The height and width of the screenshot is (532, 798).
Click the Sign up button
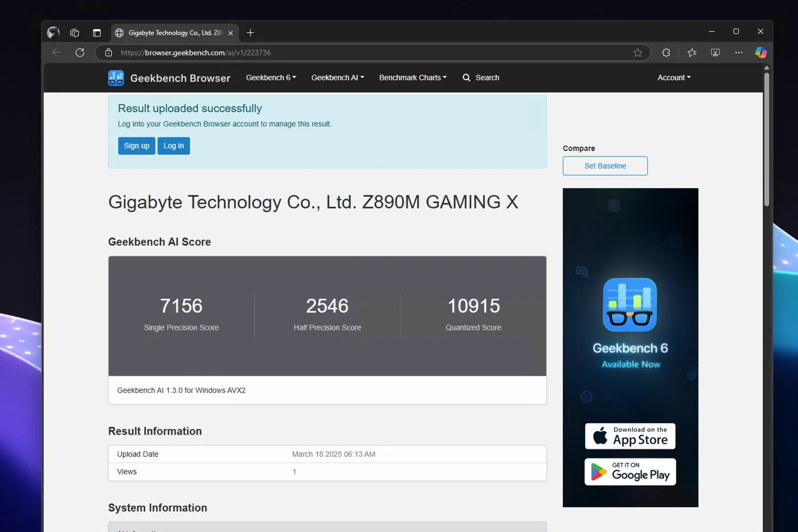point(137,146)
